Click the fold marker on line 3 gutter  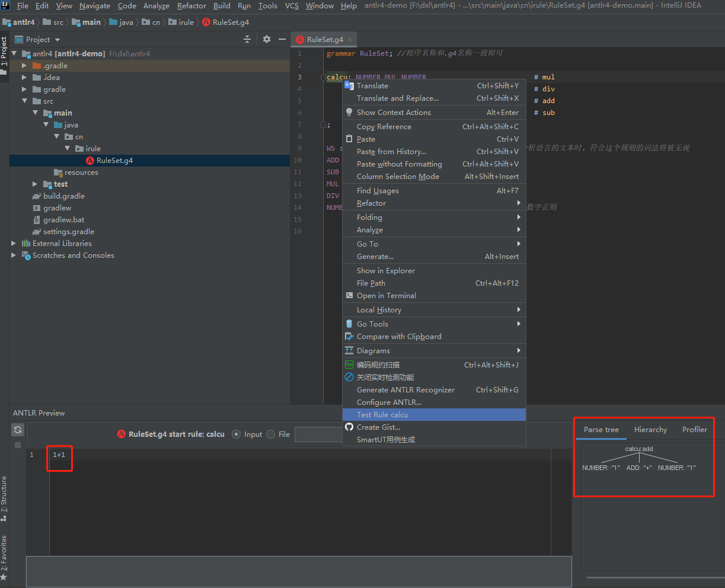[323, 77]
